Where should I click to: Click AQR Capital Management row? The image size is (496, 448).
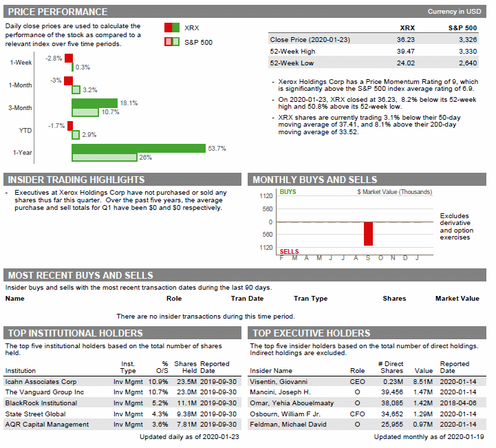[122, 425]
